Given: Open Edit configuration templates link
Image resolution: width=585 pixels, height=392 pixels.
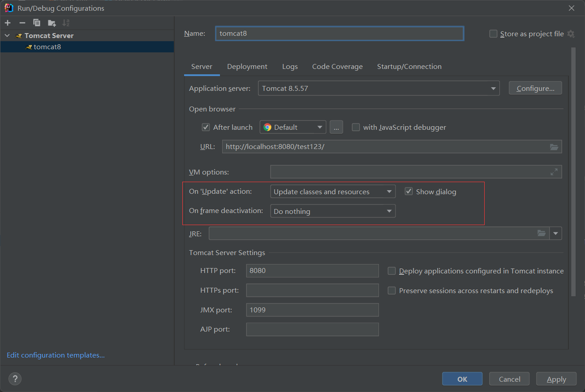Looking at the screenshot, I should tap(56, 355).
